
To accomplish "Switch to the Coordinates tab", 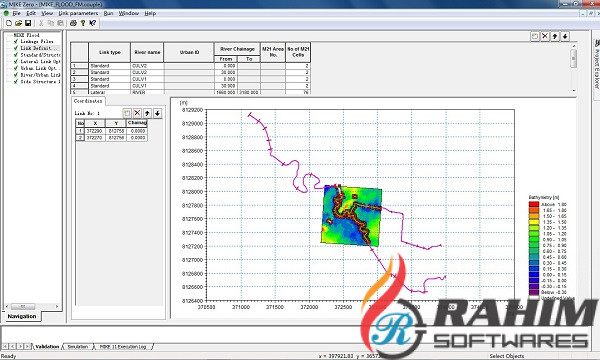I will pyautogui.click(x=88, y=101).
